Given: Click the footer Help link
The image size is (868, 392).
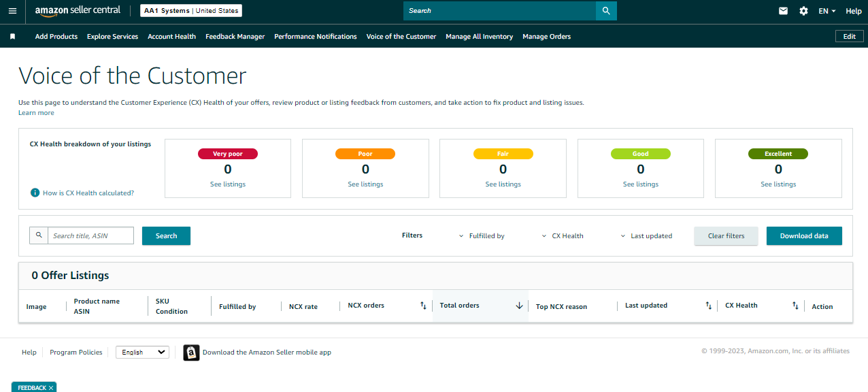Looking at the screenshot, I should pyautogui.click(x=29, y=353).
